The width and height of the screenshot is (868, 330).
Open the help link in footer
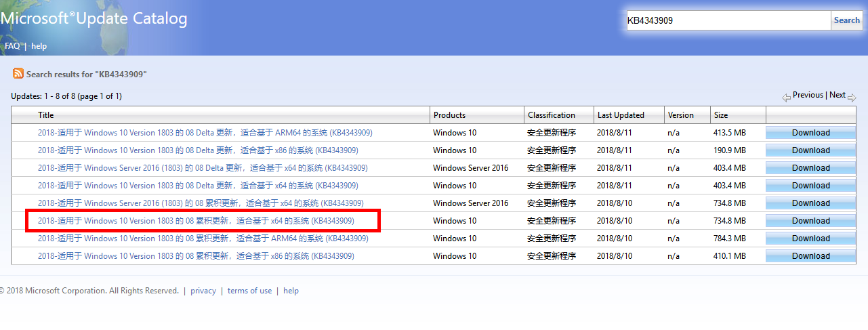tap(291, 291)
